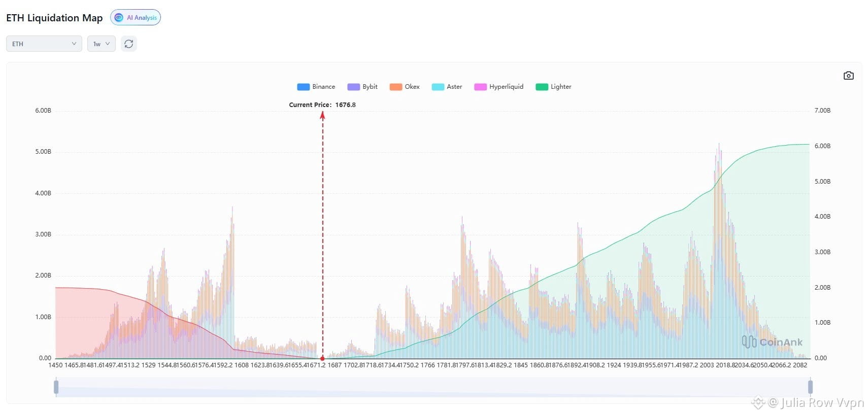The height and width of the screenshot is (415, 868).
Task: Select the right handle of the range slider
Action: 810,387
